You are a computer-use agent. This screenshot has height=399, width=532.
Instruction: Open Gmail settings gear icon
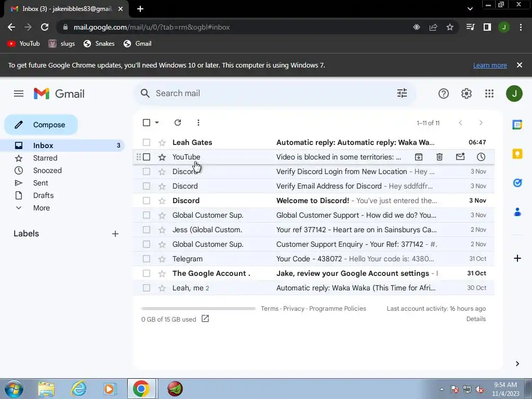[x=467, y=94]
